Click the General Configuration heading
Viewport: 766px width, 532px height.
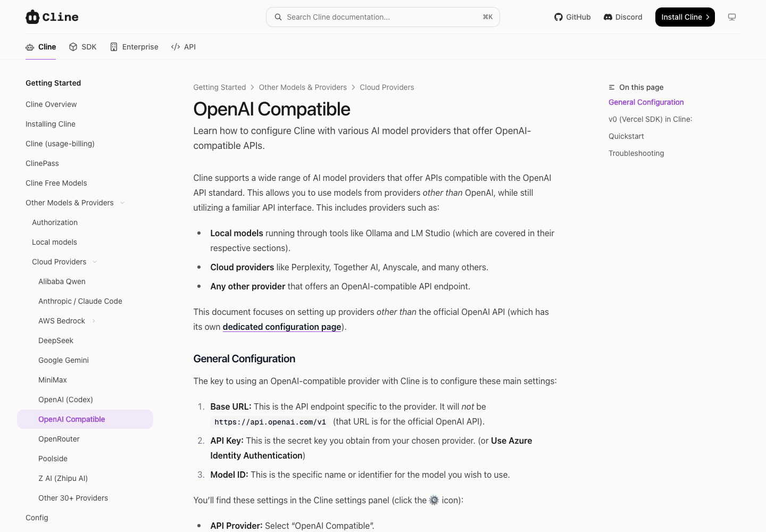coord(244,359)
